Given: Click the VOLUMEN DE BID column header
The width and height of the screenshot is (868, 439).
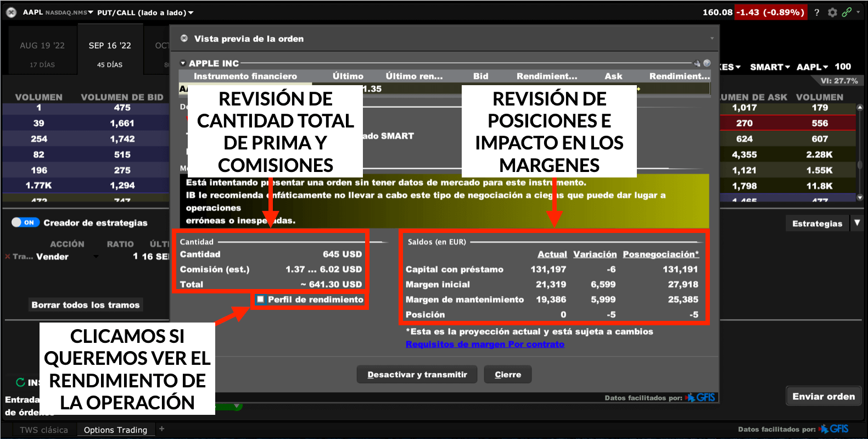Looking at the screenshot, I should (x=122, y=97).
